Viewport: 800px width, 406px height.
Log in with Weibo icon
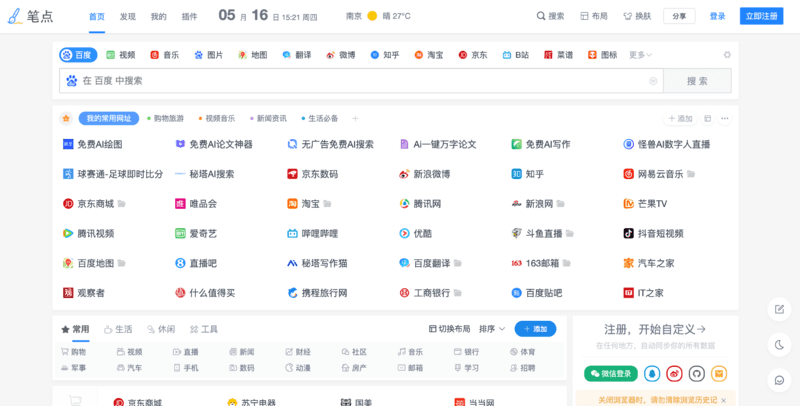[x=674, y=374]
